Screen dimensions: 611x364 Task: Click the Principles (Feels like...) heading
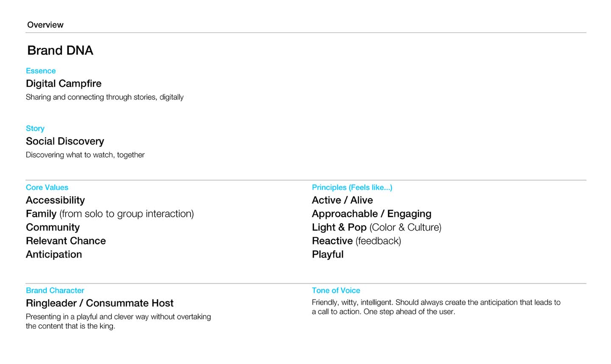[352, 187]
